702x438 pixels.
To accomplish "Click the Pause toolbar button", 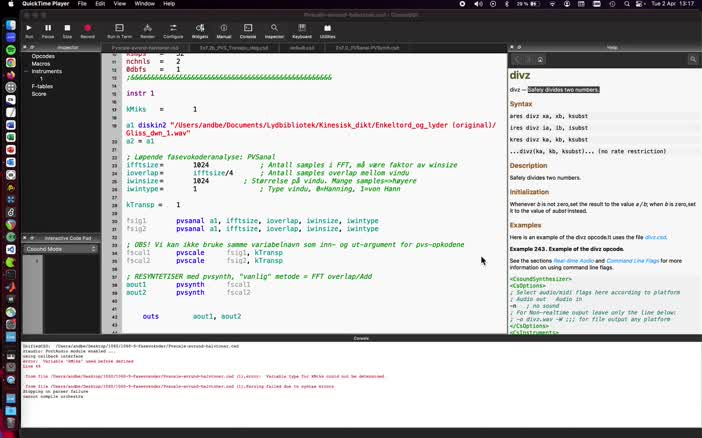I will pyautogui.click(x=48, y=31).
